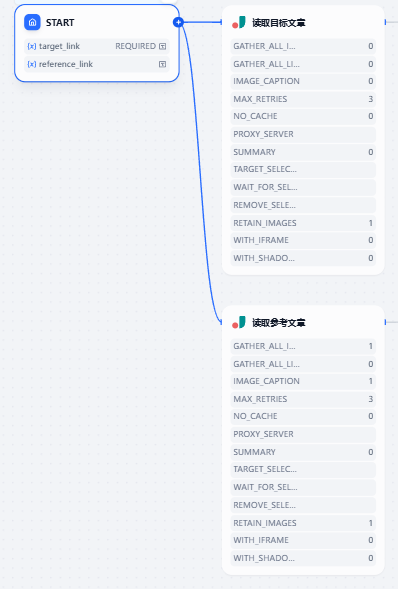Click the variable icon beside reference_link
The width and height of the screenshot is (398, 589).
[32, 64]
